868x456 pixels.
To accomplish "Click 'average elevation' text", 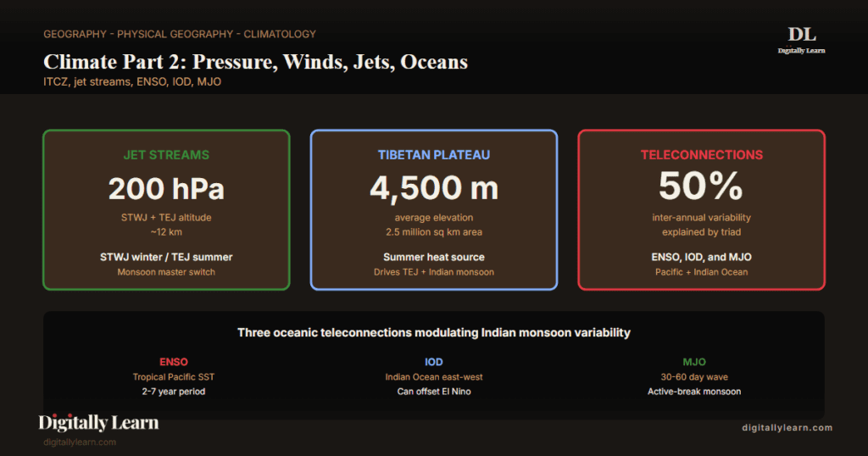I will [x=434, y=218].
